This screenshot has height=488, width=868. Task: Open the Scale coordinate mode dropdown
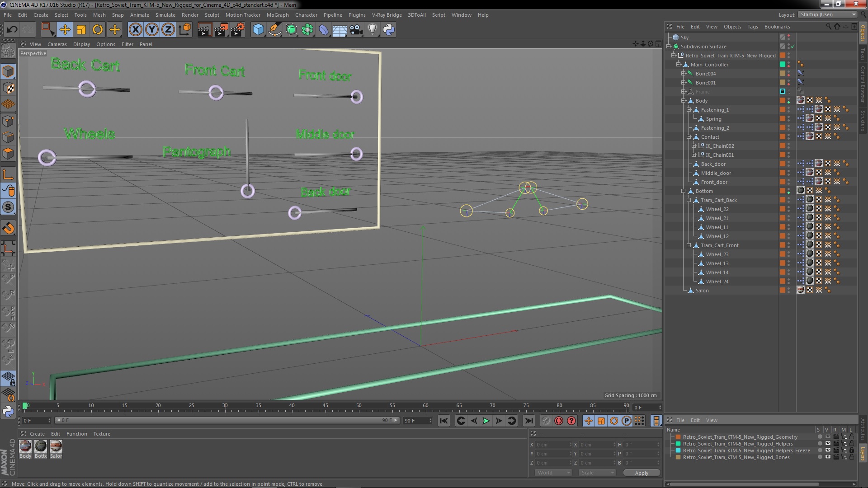click(597, 473)
